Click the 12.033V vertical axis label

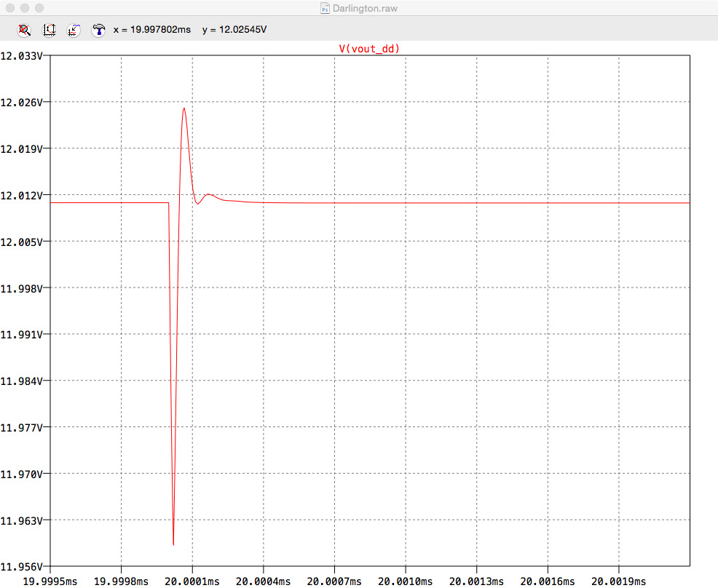[22, 56]
